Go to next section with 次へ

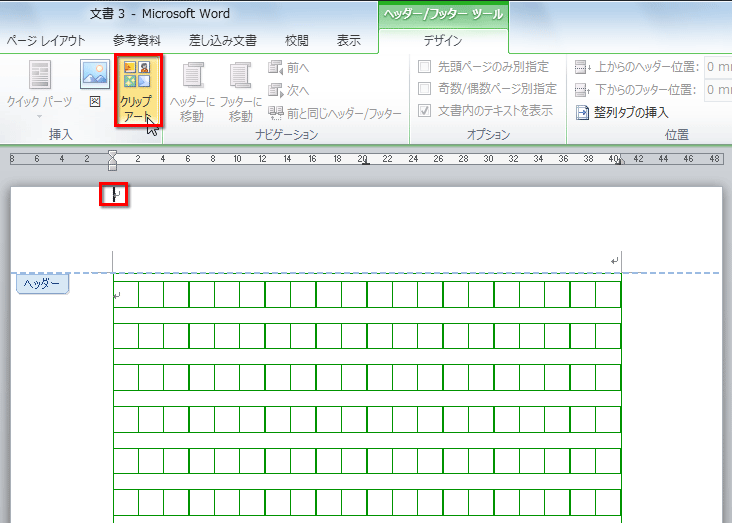click(x=289, y=90)
